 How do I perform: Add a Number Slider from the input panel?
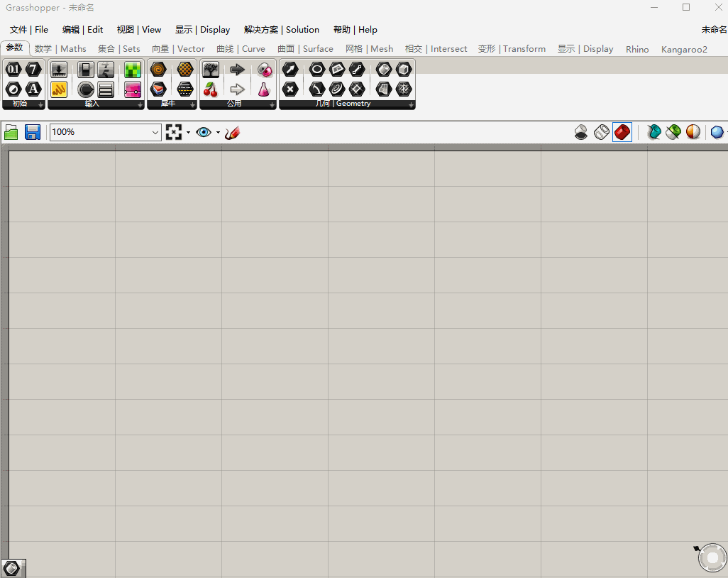[x=58, y=70]
